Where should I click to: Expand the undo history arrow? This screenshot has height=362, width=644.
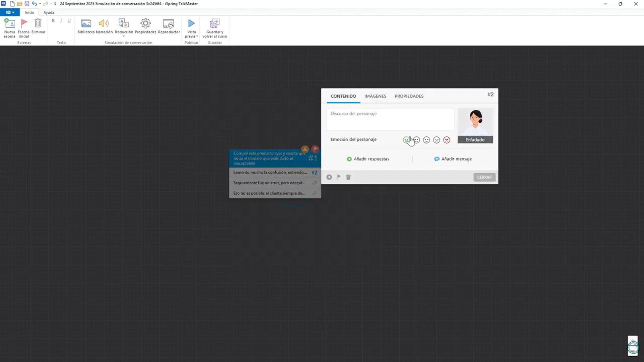[x=40, y=4]
